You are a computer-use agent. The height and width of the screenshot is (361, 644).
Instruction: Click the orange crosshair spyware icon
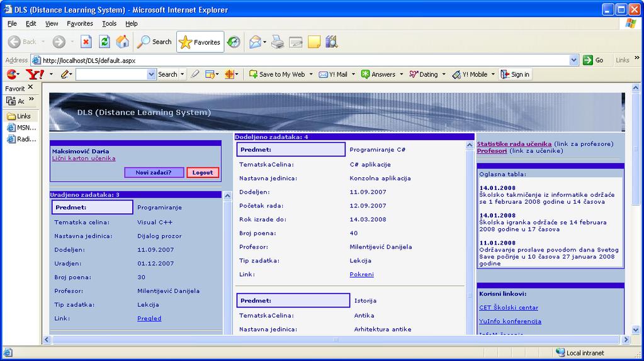[x=229, y=74]
